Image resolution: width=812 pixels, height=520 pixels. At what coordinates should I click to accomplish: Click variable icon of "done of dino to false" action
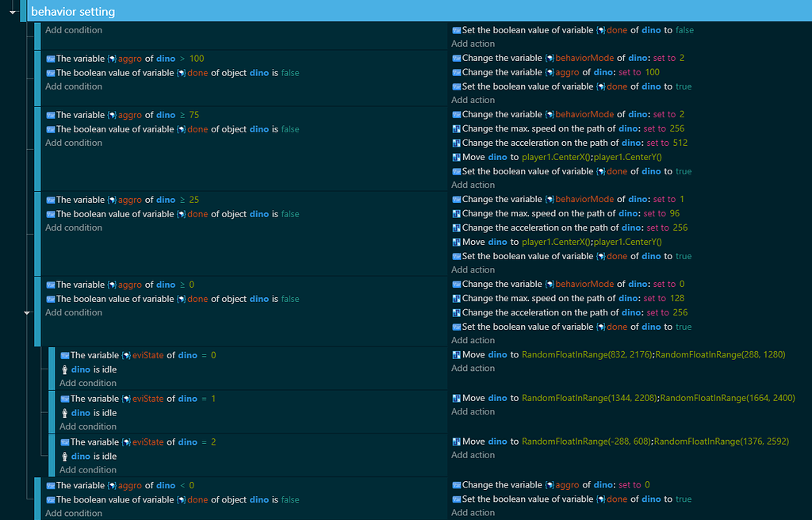pos(456,30)
